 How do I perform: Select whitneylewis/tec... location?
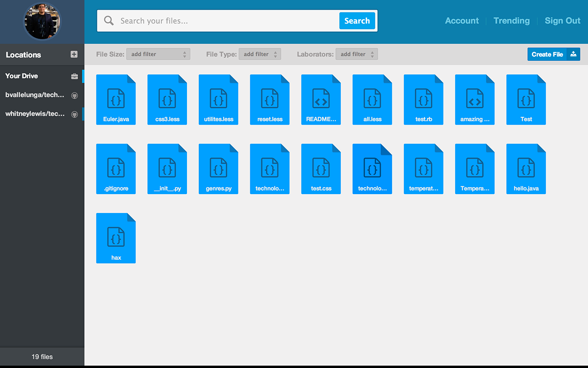(42, 114)
